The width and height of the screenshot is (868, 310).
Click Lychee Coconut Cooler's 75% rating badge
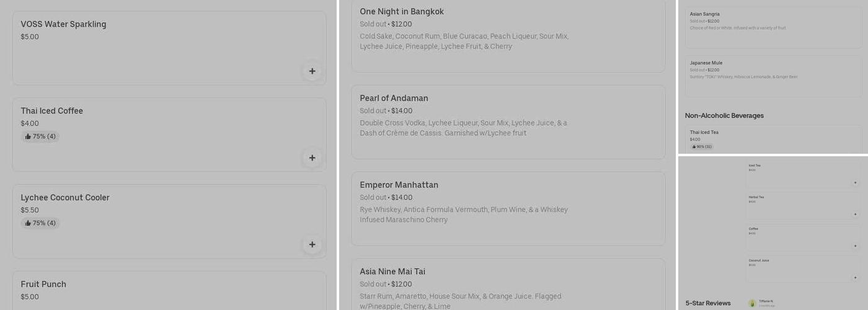point(40,223)
